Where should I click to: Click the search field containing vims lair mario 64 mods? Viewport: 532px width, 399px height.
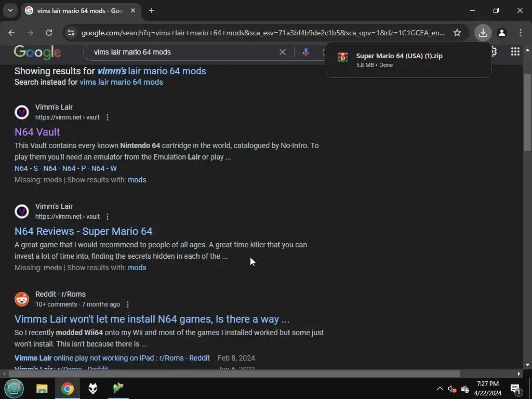coord(183,52)
